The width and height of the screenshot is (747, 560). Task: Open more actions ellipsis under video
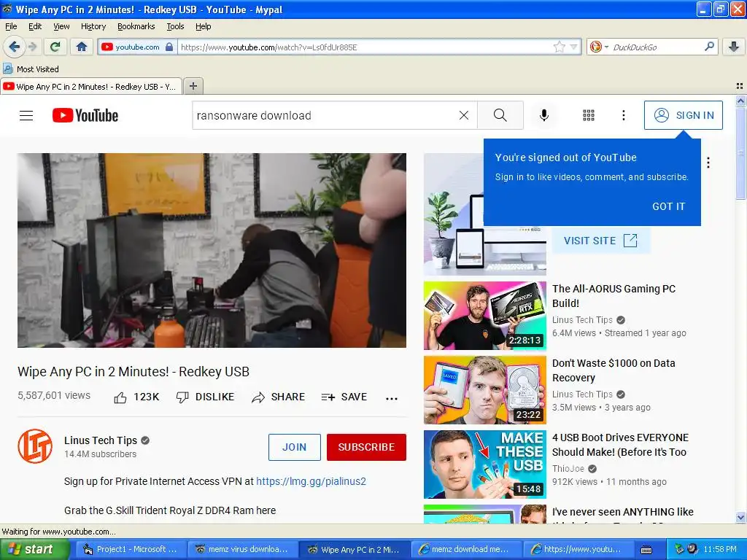392,399
